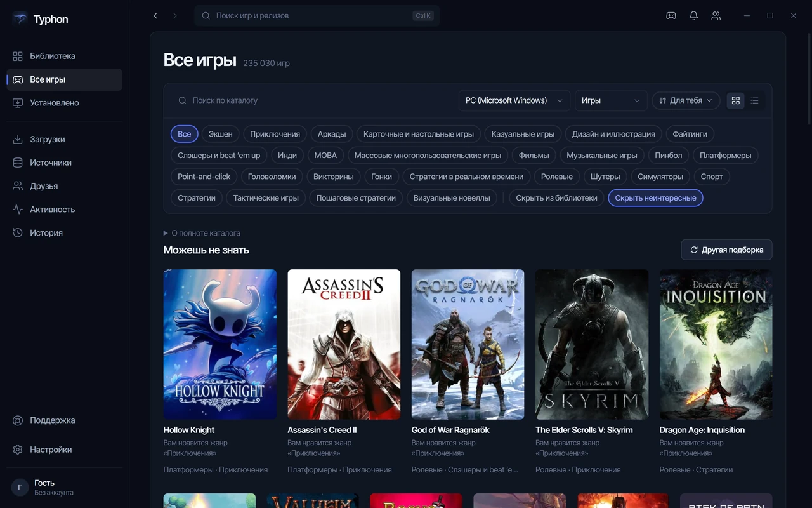Switch to list view icon

pyautogui.click(x=755, y=100)
